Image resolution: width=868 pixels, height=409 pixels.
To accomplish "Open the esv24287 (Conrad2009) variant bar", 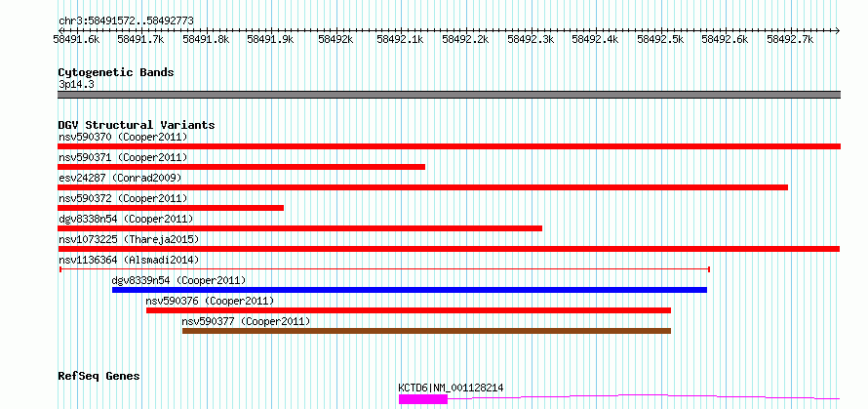I will (422, 187).
